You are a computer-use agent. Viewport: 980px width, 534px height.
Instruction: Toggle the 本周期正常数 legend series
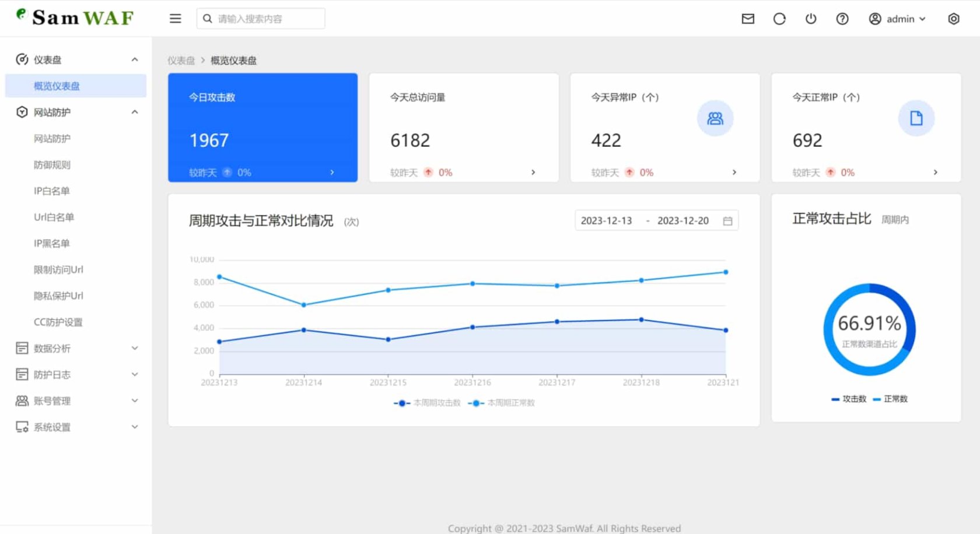[502, 403]
